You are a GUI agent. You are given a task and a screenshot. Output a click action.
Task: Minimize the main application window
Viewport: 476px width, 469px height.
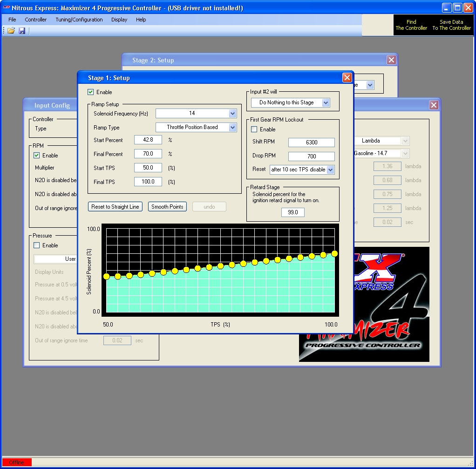[x=446, y=7]
